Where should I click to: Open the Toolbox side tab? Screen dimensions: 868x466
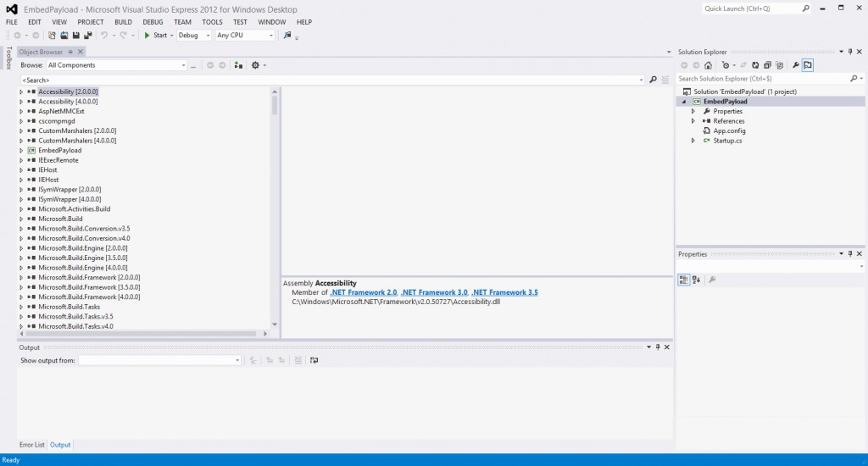point(8,58)
